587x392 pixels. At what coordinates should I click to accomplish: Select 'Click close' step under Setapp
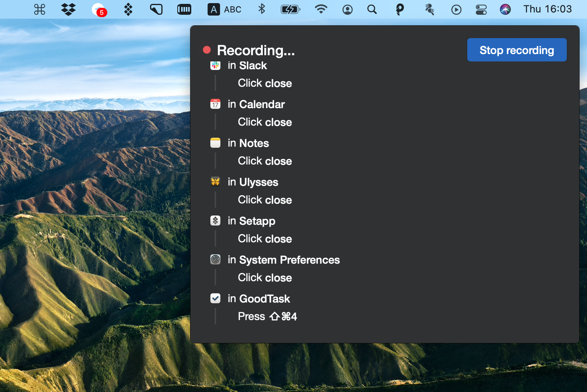265,239
